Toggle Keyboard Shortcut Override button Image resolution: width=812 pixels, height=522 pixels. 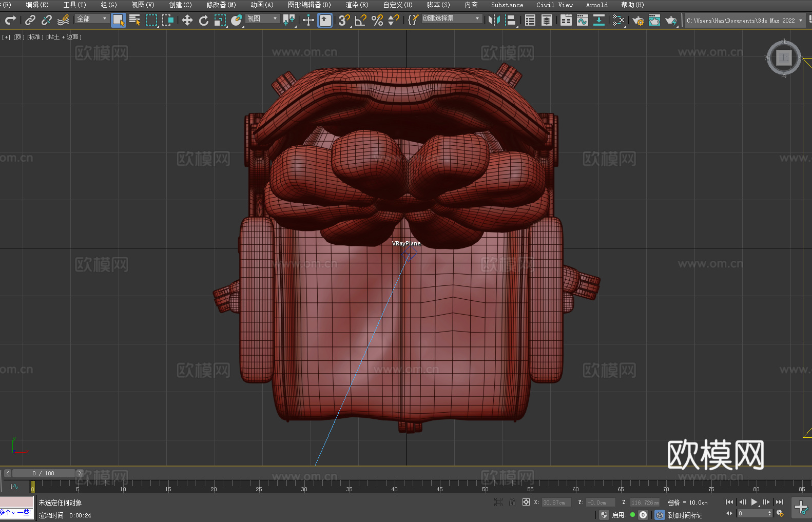tap(325, 20)
